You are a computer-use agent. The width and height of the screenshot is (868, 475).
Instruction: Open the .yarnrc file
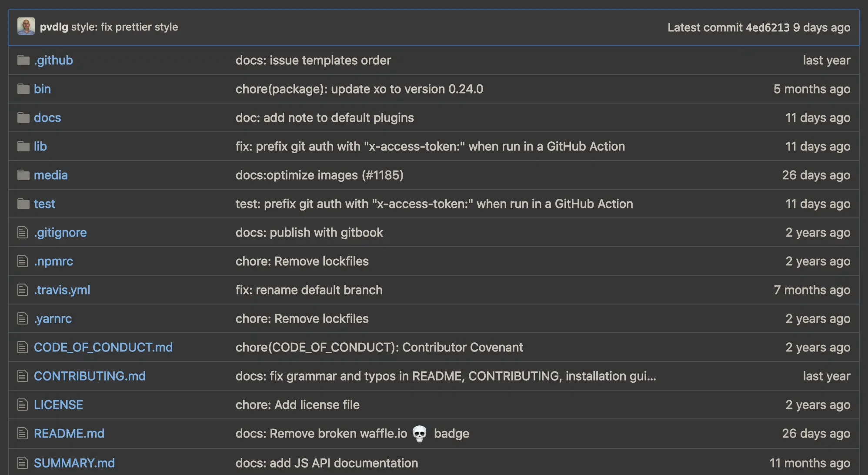pos(53,318)
